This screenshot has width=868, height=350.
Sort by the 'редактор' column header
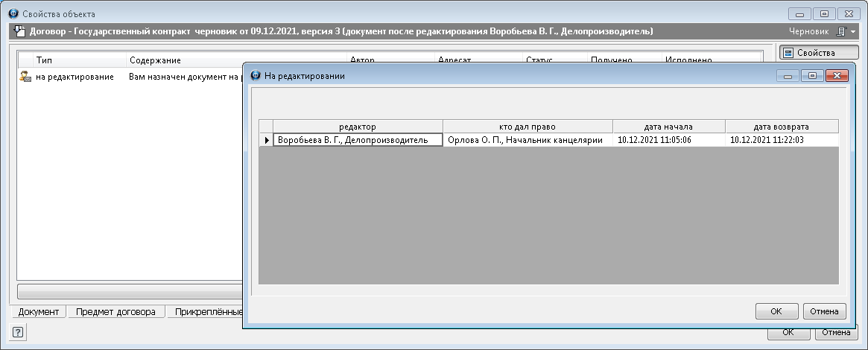tap(358, 127)
